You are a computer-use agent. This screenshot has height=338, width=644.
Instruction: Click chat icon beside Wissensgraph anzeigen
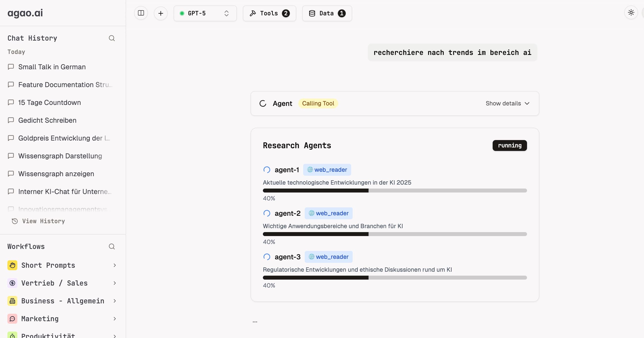(11, 174)
